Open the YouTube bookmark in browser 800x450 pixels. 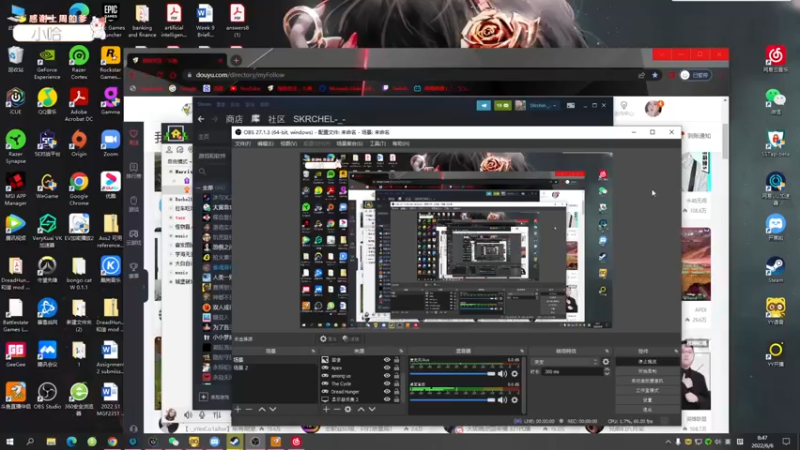pos(245,88)
